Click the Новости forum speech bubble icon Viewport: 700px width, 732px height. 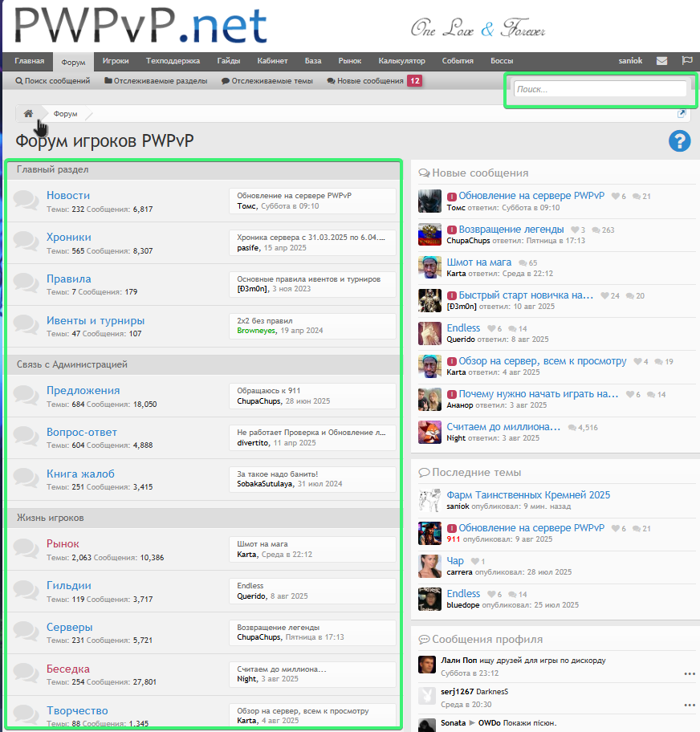point(26,201)
